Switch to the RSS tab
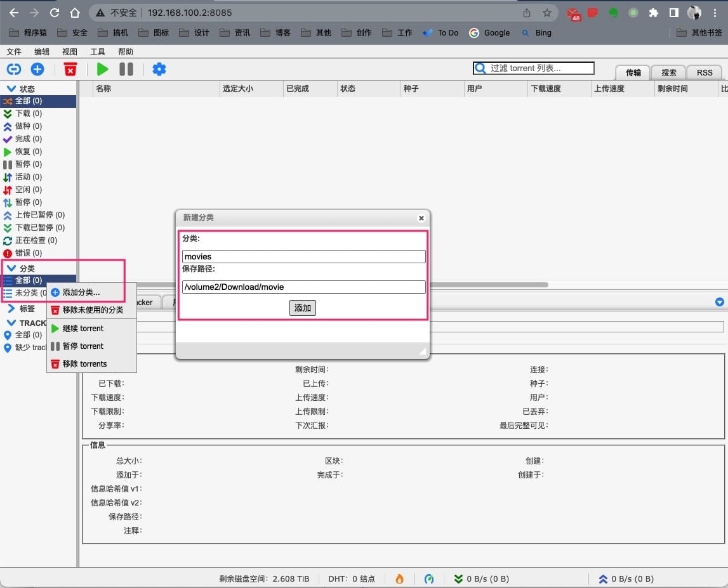Screen dimensions: 728x588 [x=705, y=73]
